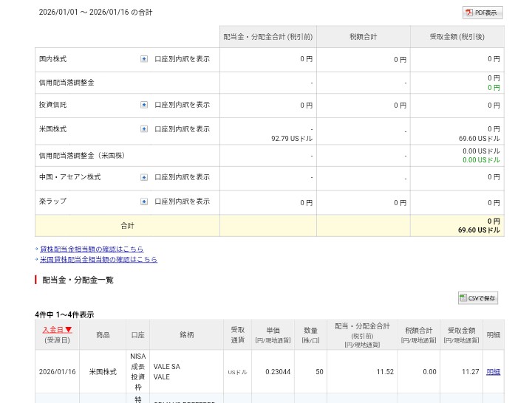Open 貸株配当金相当額の確認はこちら link
This screenshot has width=532, height=403.
92,249
